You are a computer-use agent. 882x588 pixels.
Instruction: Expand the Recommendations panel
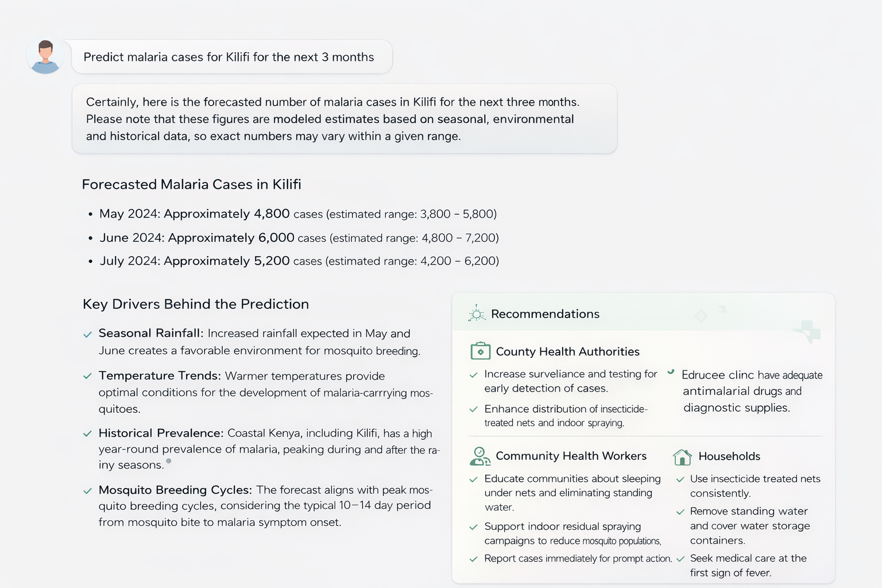(x=544, y=314)
